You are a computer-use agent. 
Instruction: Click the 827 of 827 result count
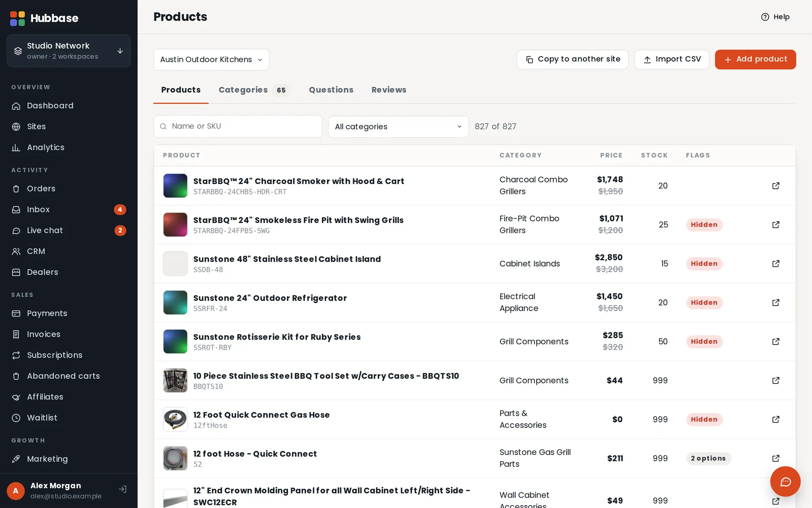[x=495, y=127]
